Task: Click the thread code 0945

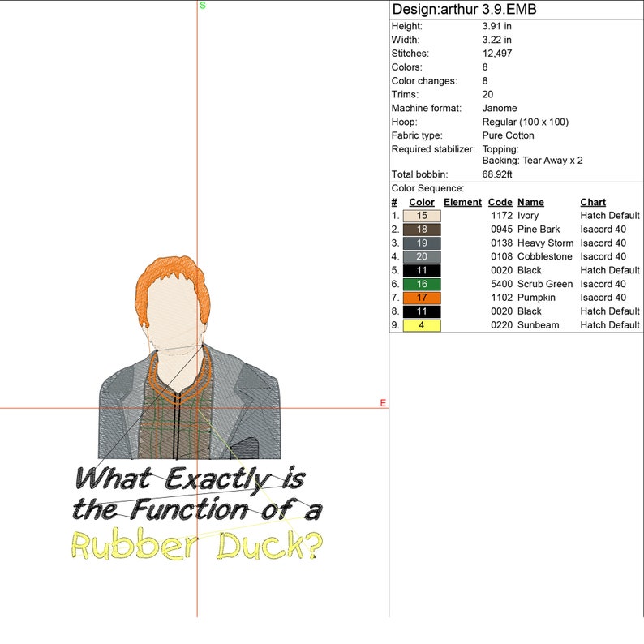Action: point(501,230)
